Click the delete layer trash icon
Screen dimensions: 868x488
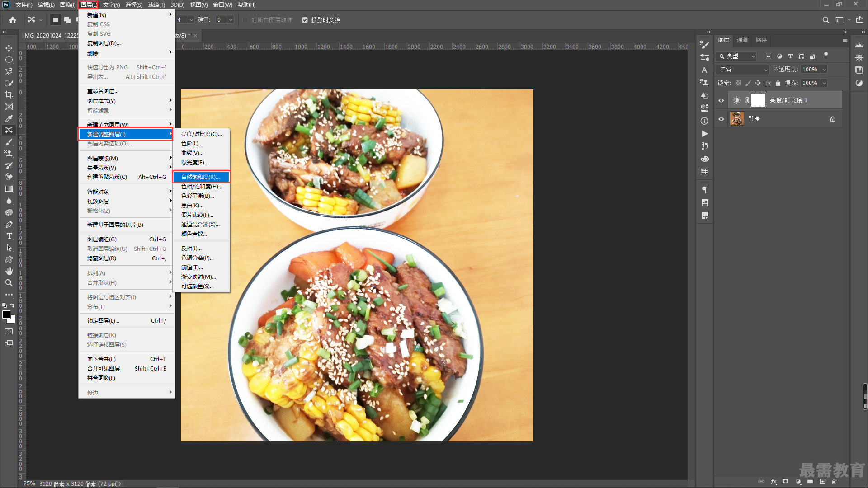pos(835,482)
